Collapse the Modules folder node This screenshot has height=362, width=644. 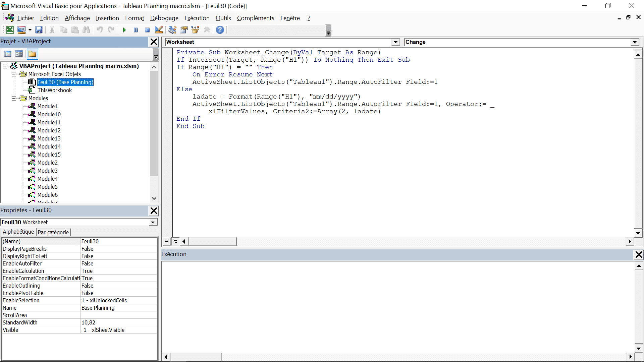click(x=14, y=98)
